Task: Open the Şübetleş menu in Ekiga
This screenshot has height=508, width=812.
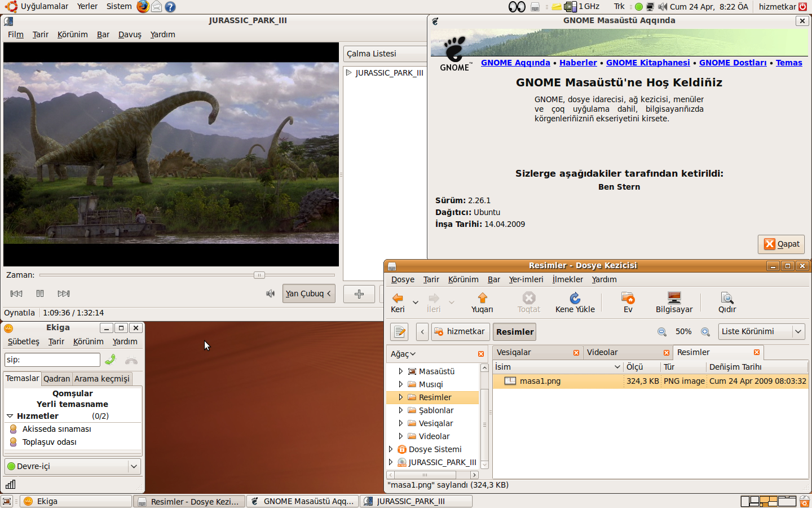Action: pyautogui.click(x=24, y=341)
